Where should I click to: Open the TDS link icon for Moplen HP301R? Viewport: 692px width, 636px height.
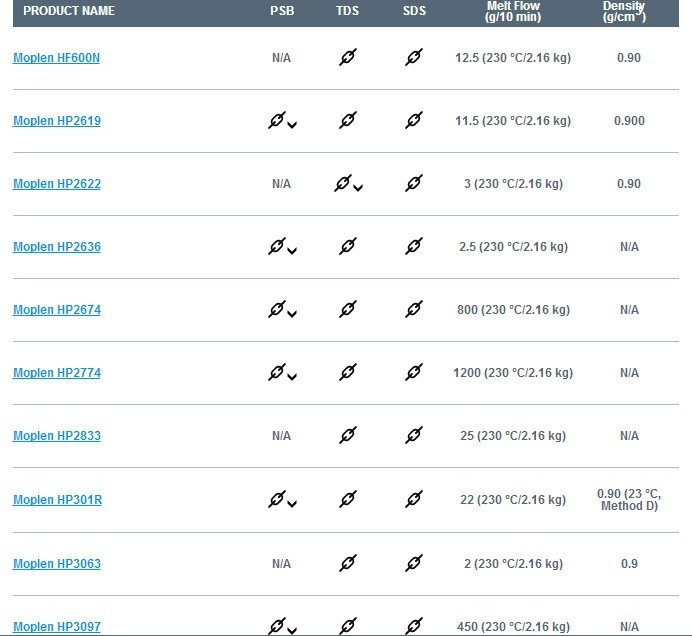(x=348, y=500)
